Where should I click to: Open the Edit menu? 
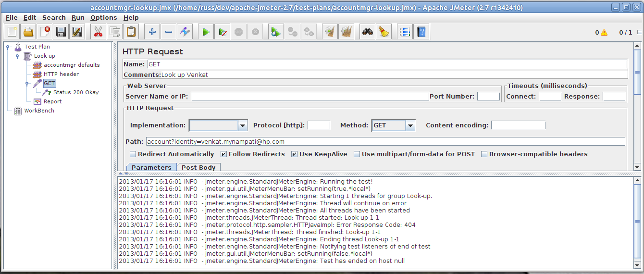[30, 17]
